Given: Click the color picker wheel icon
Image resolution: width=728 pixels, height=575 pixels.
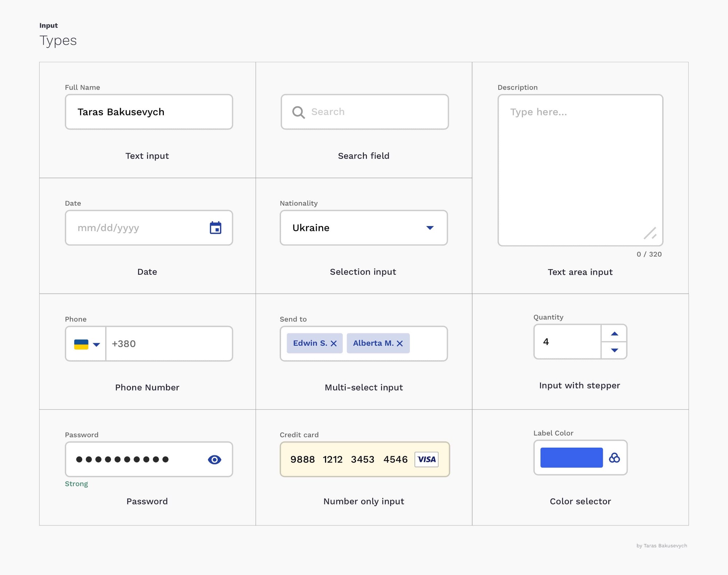Looking at the screenshot, I should point(615,458).
